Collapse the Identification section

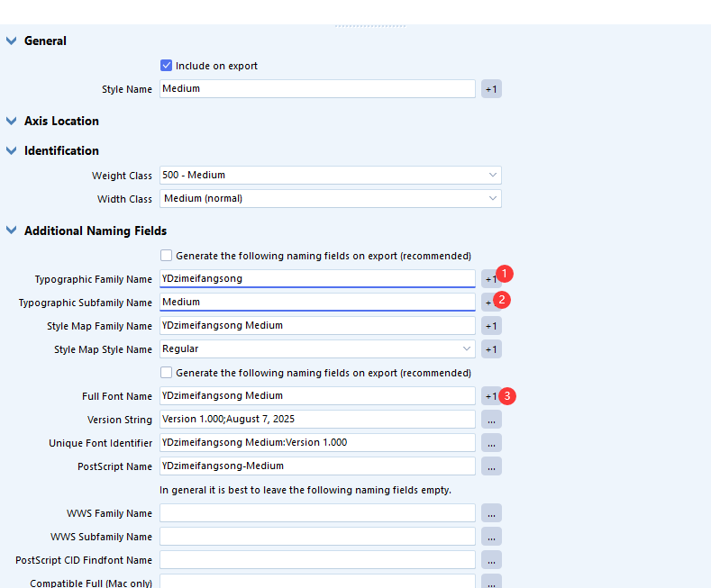(x=12, y=150)
